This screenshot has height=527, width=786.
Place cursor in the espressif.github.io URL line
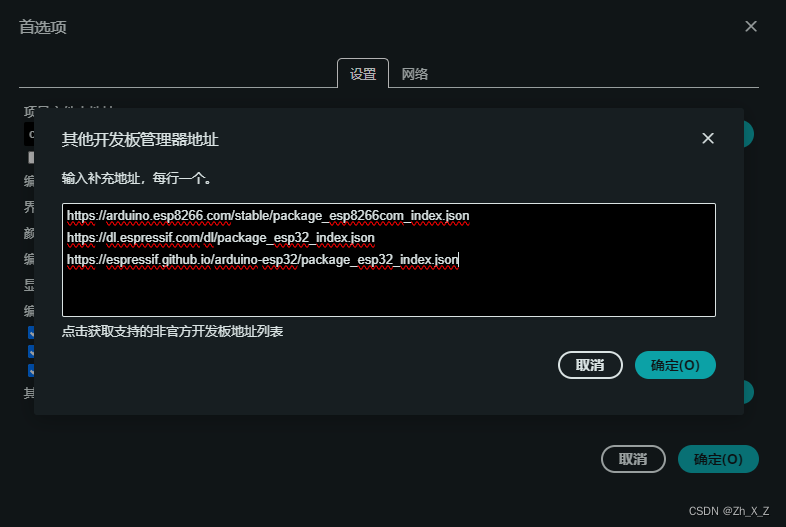click(263, 260)
